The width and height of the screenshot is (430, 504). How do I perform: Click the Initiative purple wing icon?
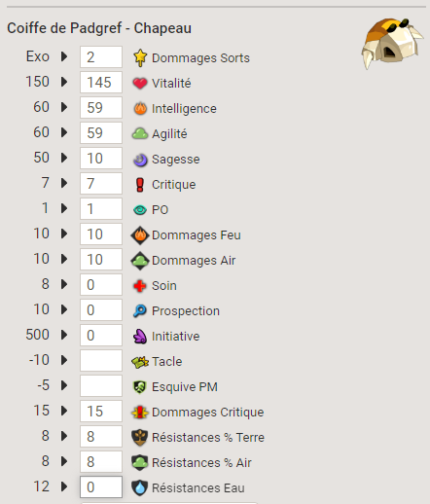140,337
